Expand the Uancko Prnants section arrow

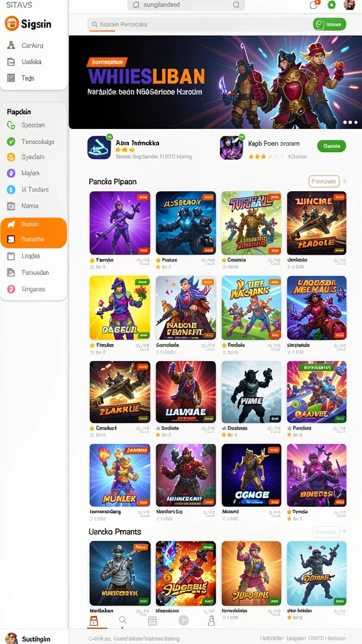click(344, 532)
